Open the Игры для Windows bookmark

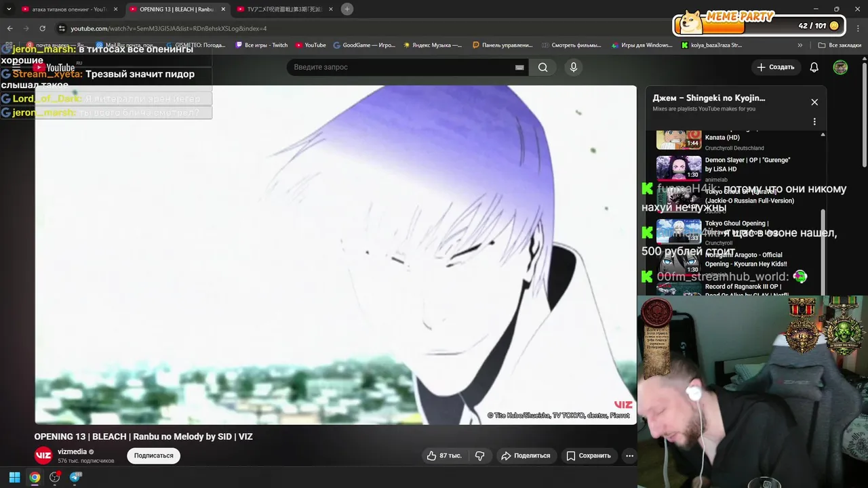pos(642,45)
